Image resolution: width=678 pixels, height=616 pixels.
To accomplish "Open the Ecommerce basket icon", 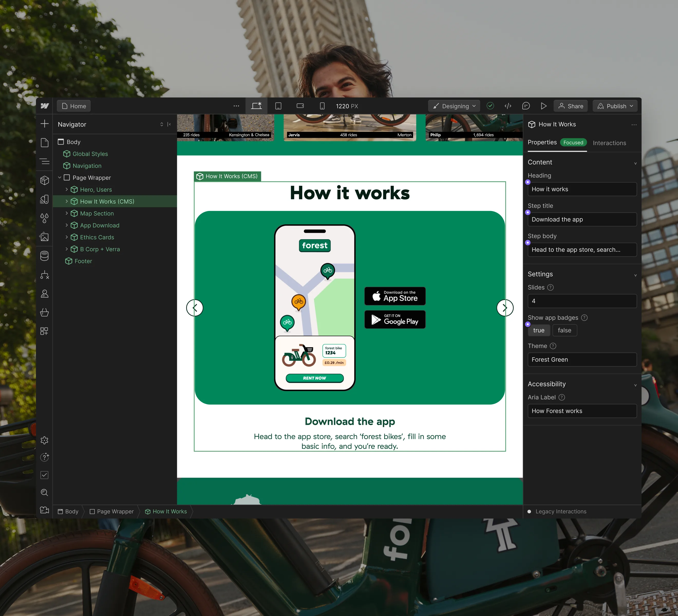I will [x=44, y=313].
